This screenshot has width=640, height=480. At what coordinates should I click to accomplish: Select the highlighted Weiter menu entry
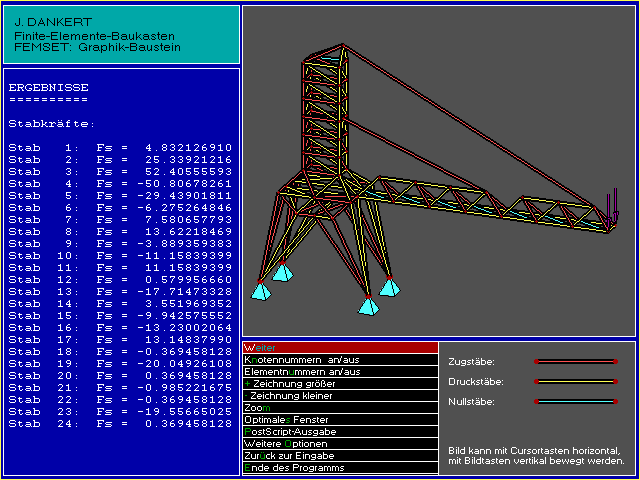(340, 348)
